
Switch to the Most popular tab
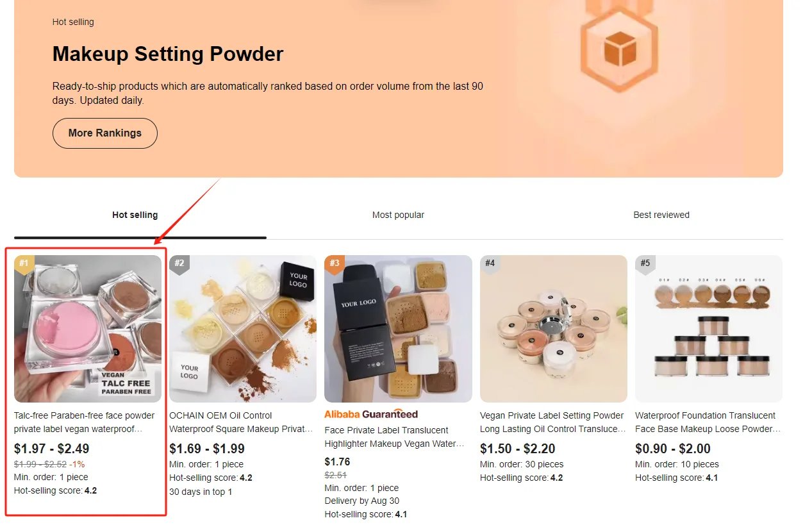398,215
